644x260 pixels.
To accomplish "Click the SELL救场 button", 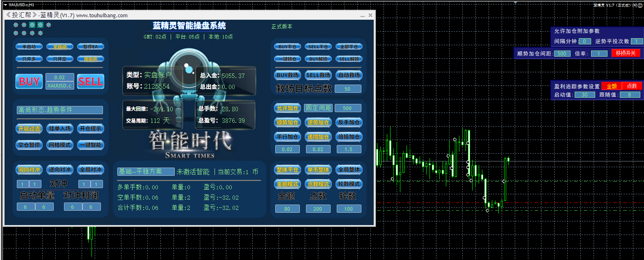I will pos(318,75).
